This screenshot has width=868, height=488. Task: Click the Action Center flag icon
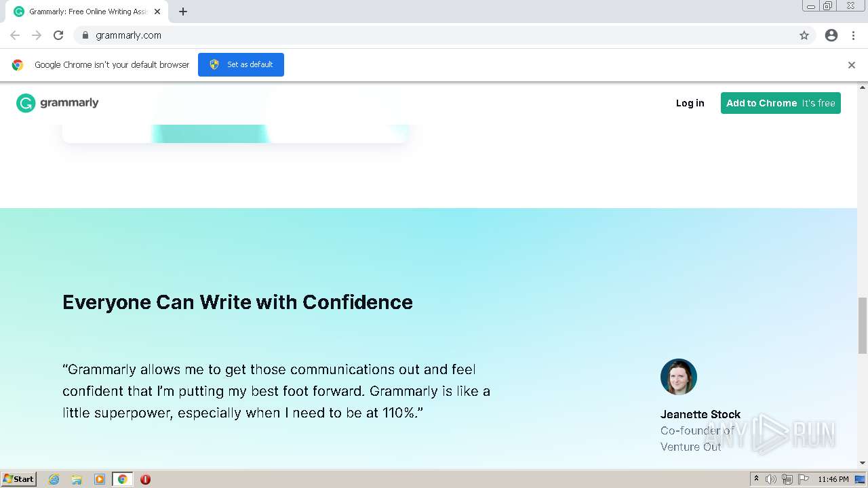click(x=804, y=479)
